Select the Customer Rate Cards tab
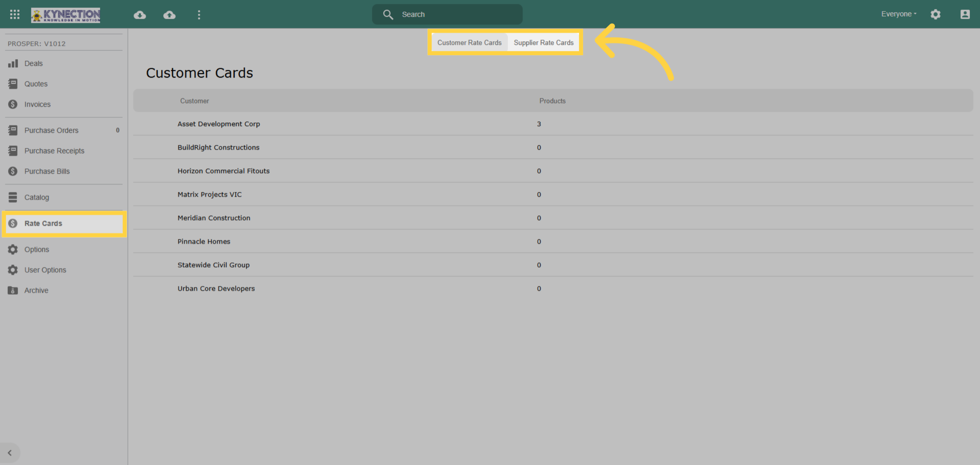 tap(470, 42)
